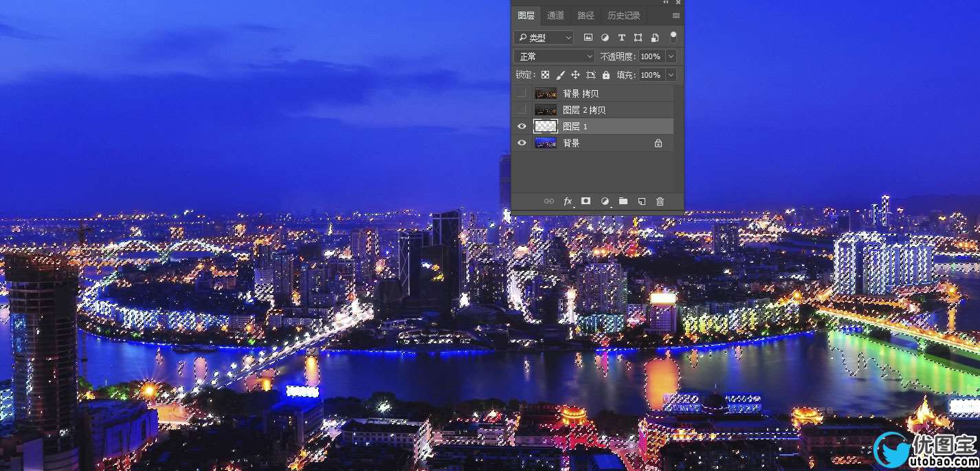Show the 图层 2 拷贝 layer
Viewport: 980px width, 471px height.
[x=522, y=109]
